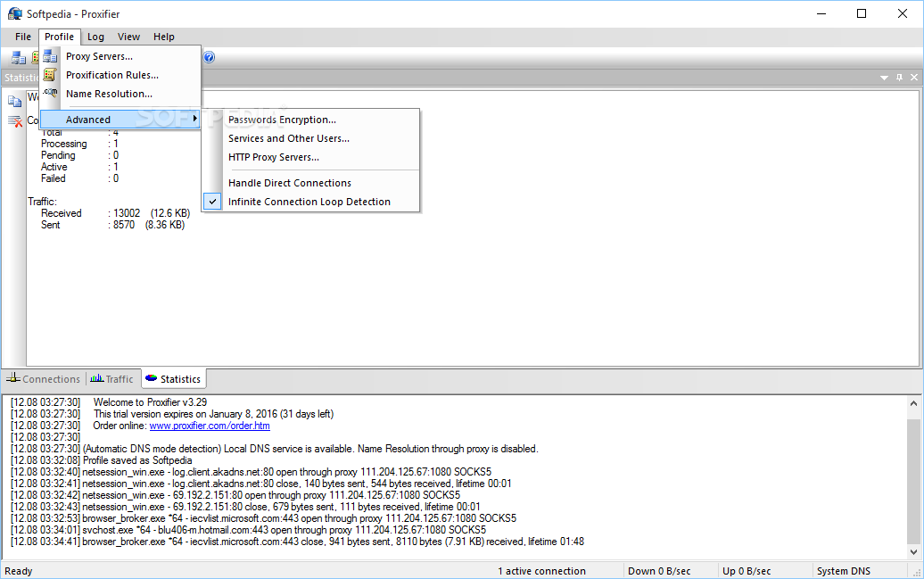The image size is (924, 579).
Task: Click the 'Ready' status bar text
Action: pyautogui.click(x=18, y=571)
